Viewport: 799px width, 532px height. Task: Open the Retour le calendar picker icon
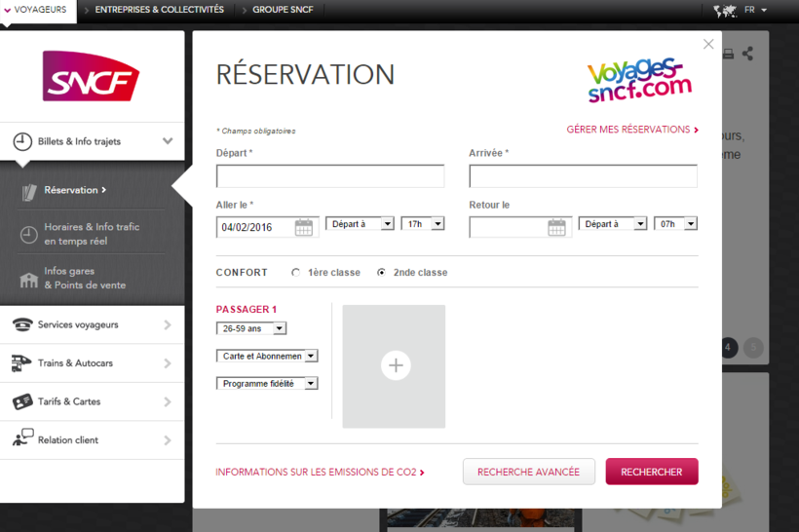click(x=556, y=228)
